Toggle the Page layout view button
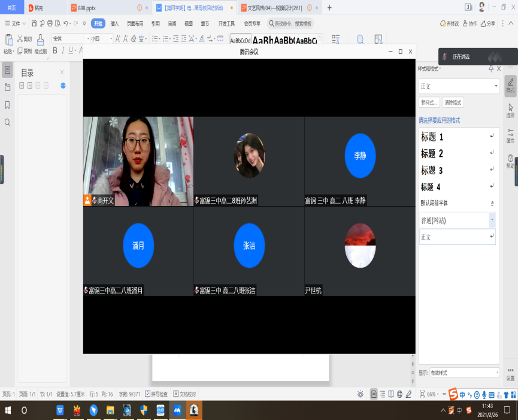This screenshot has height=420, width=518. coord(374,394)
